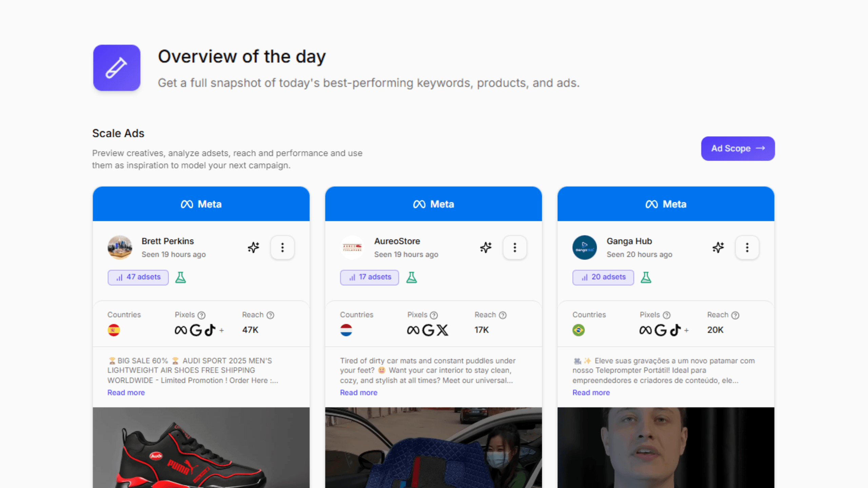Click the Netherlands flag on AureoStore card
Image resolution: width=868 pixels, height=488 pixels.
pyautogui.click(x=346, y=330)
